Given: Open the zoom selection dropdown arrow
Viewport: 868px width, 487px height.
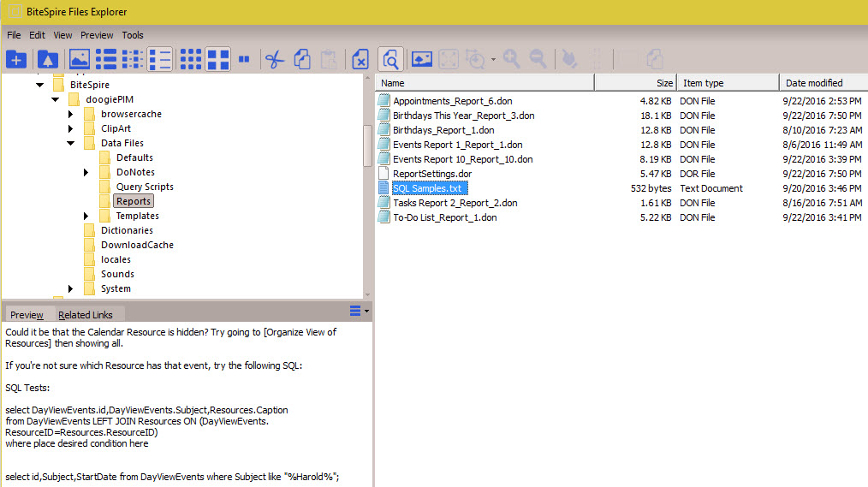Looking at the screenshot, I should click(x=493, y=59).
